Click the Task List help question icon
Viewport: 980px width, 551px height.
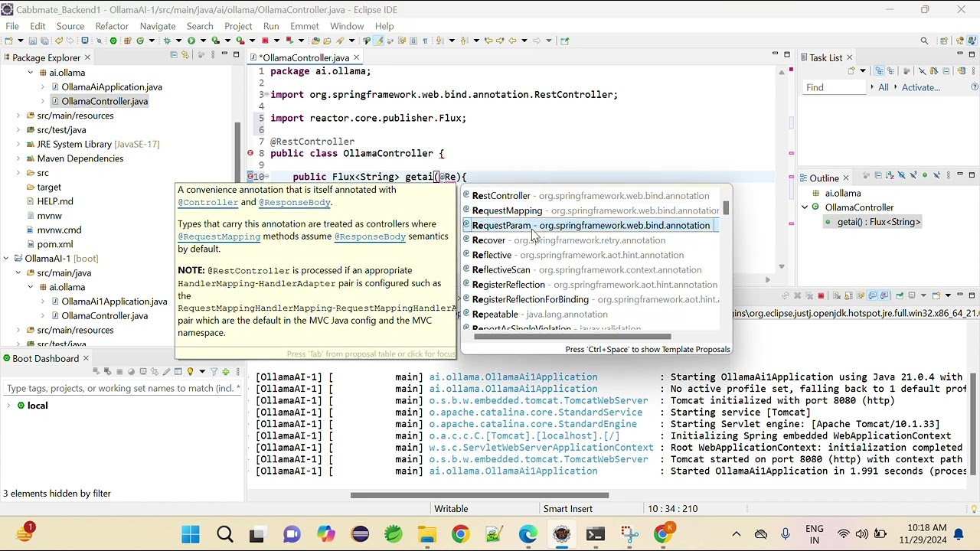pos(975,87)
